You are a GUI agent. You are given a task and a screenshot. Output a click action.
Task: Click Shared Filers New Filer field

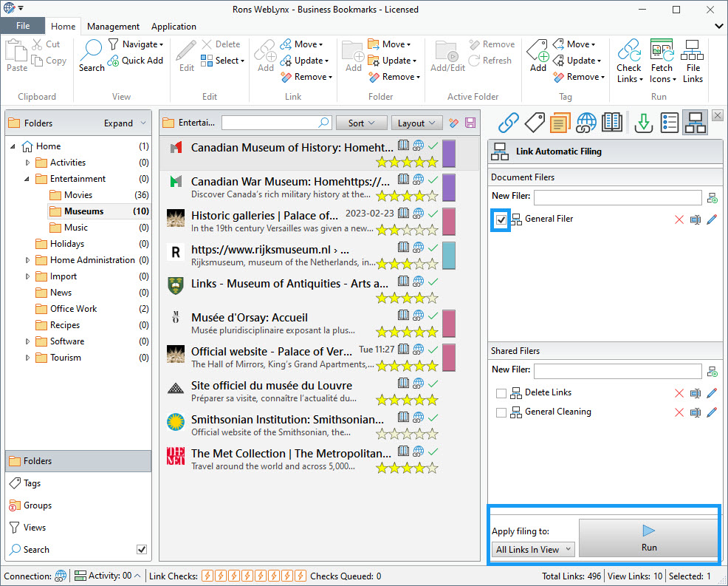pyautogui.click(x=617, y=371)
